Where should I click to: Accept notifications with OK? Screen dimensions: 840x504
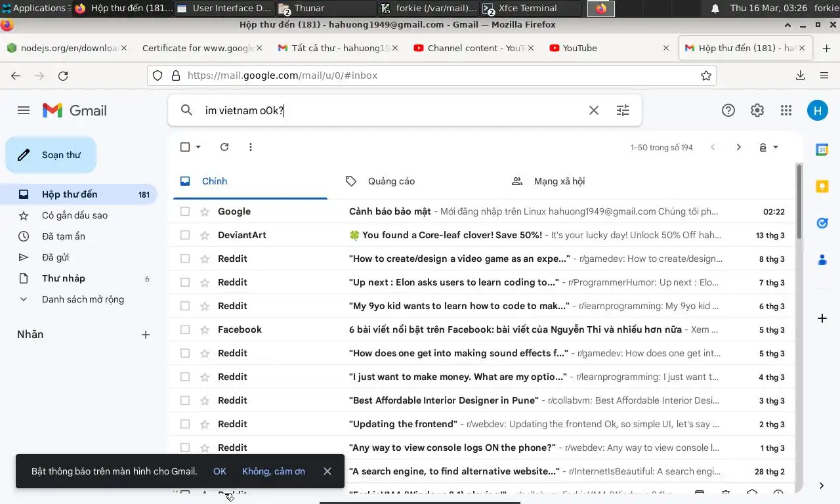coord(220,471)
